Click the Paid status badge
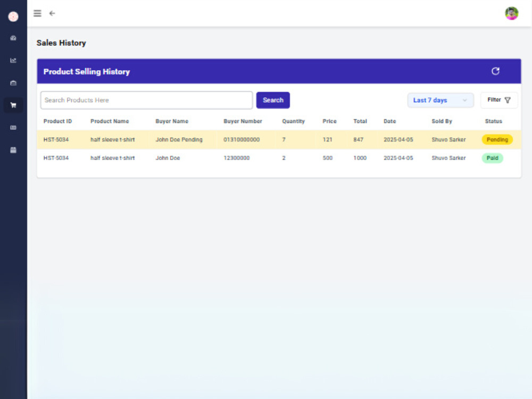Image resolution: width=532 pixels, height=399 pixels. coord(492,158)
